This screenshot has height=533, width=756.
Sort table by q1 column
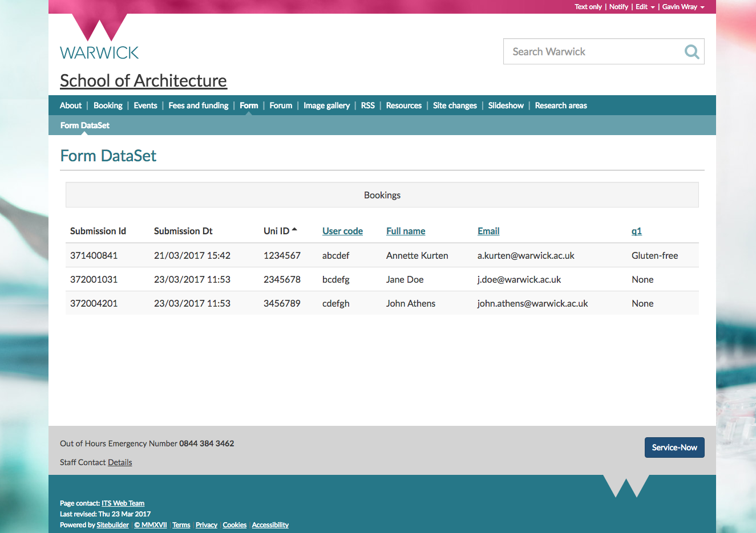[x=636, y=231]
